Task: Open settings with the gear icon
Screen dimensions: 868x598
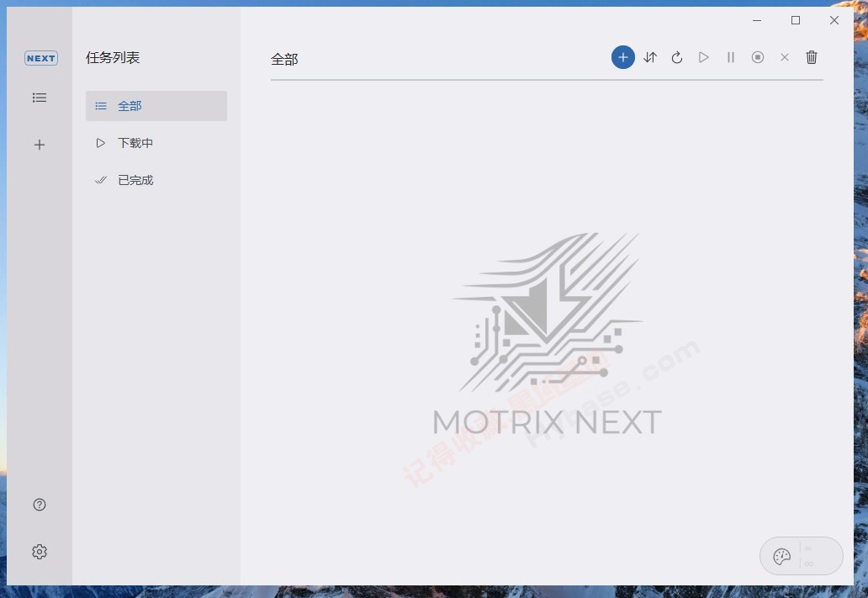Action: click(x=40, y=551)
